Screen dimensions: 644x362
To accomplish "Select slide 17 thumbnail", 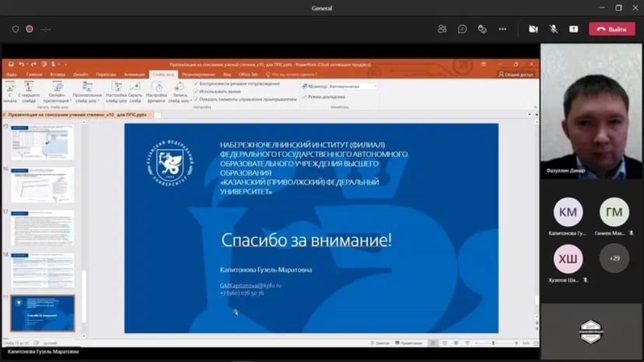I will click(42, 227).
